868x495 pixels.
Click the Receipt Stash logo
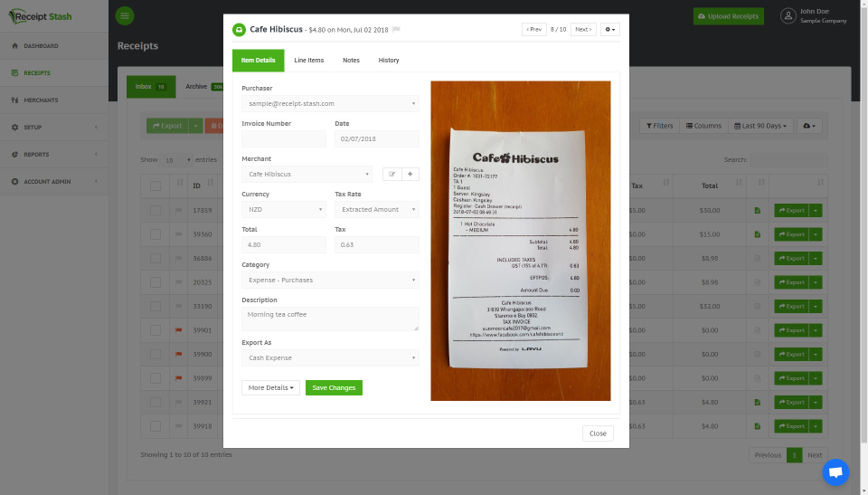pos(40,16)
